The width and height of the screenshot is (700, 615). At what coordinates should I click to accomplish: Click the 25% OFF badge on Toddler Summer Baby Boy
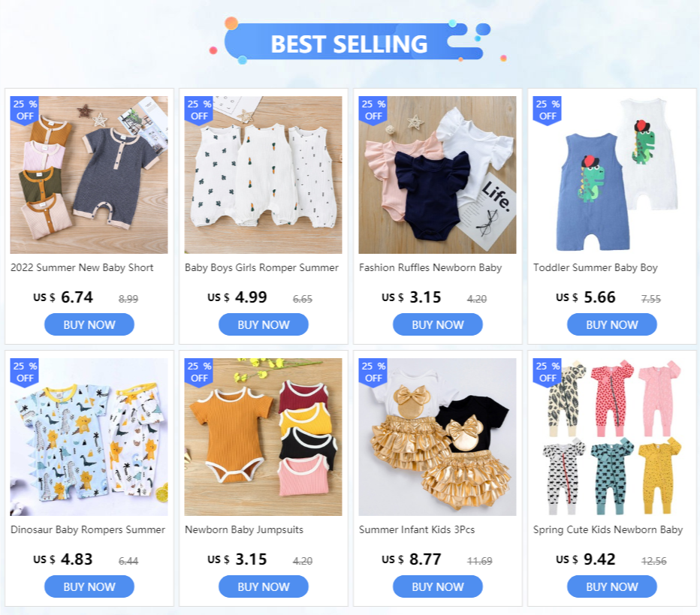pos(548,110)
